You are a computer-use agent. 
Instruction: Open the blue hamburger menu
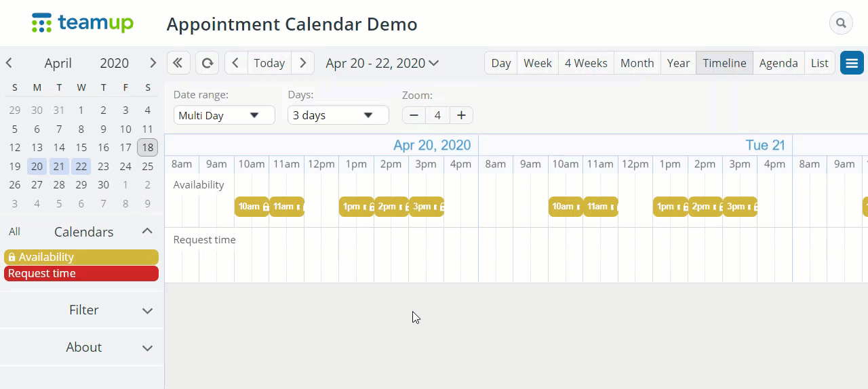tap(852, 63)
